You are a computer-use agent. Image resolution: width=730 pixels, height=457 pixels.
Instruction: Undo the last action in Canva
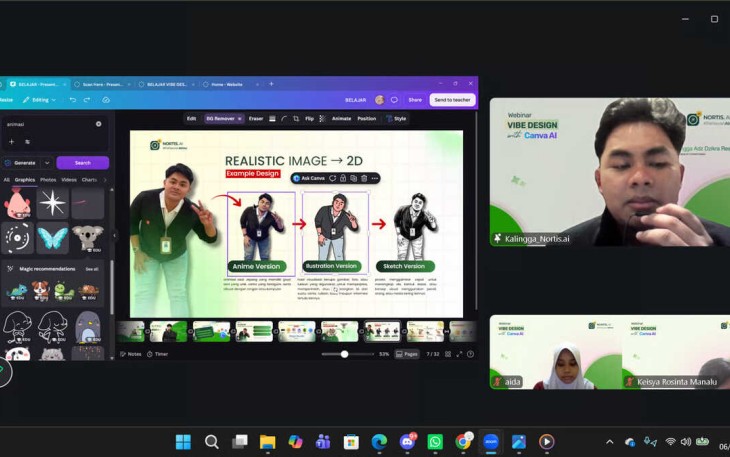click(73, 100)
